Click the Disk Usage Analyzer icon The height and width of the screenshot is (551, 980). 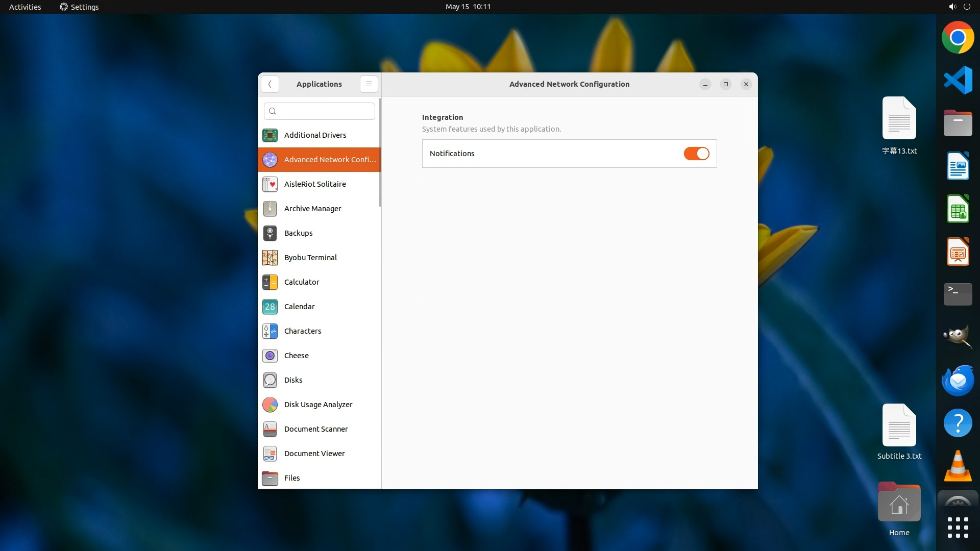pyautogui.click(x=269, y=405)
